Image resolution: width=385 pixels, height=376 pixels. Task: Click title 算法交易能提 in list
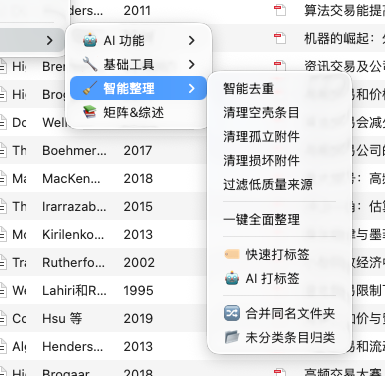(x=344, y=10)
